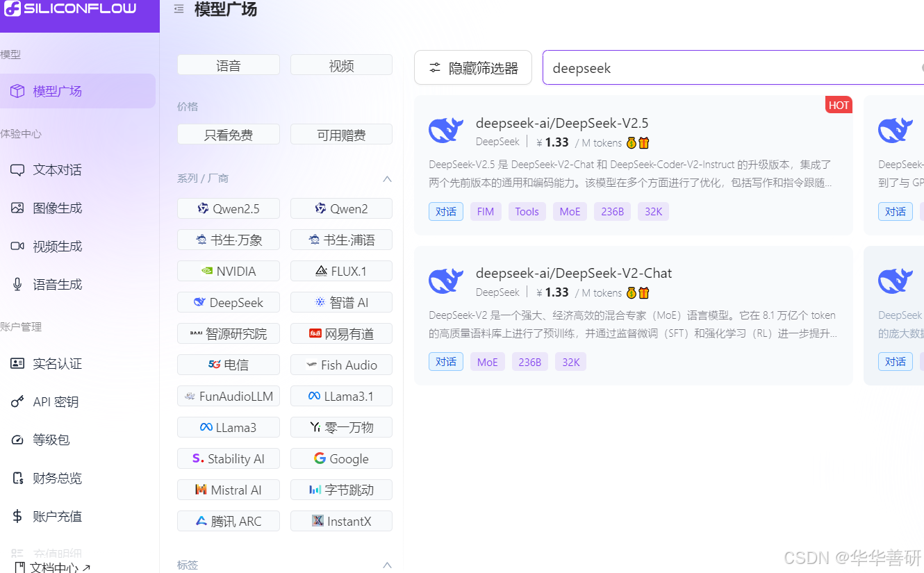Toggle the FLUX.1 series filter

341,271
